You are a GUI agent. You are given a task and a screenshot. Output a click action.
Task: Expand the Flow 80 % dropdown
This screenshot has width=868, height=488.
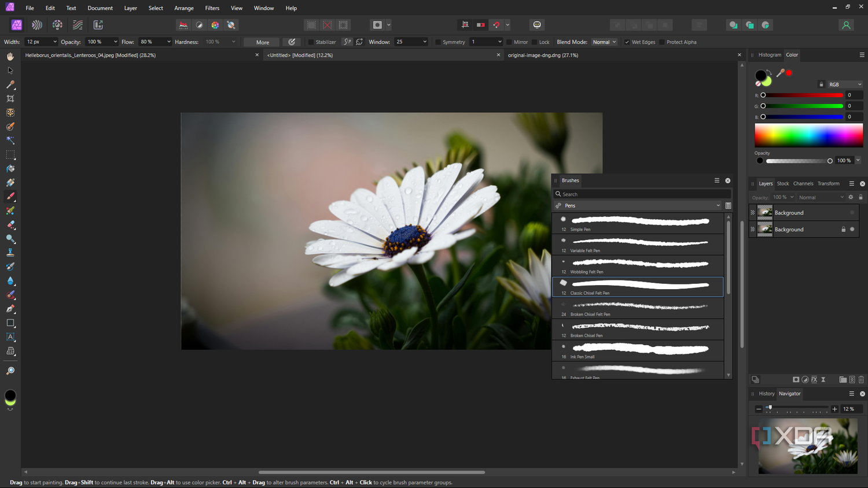[169, 42]
